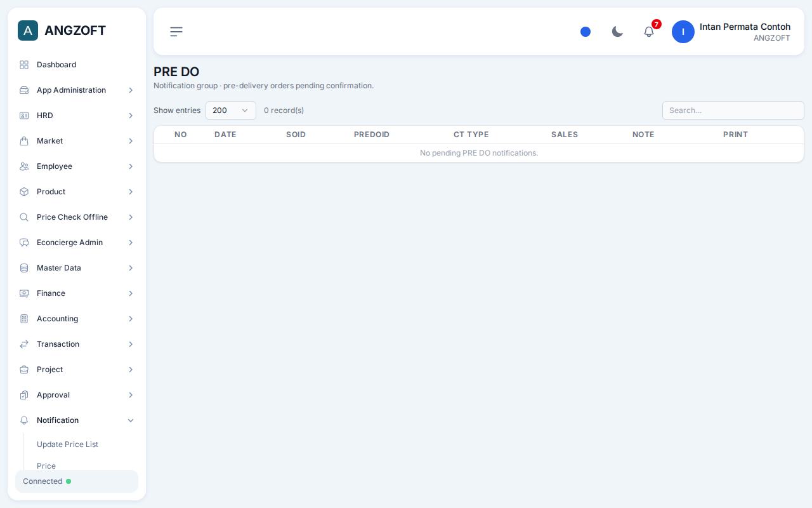812x508 pixels.
Task: Expand the Approval chevron
Action: pyautogui.click(x=131, y=395)
